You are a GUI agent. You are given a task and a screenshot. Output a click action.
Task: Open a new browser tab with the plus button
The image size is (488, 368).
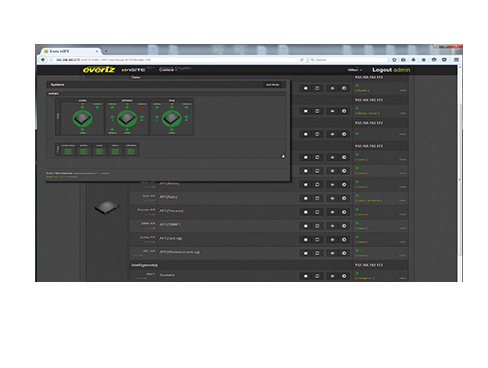click(106, 51)
